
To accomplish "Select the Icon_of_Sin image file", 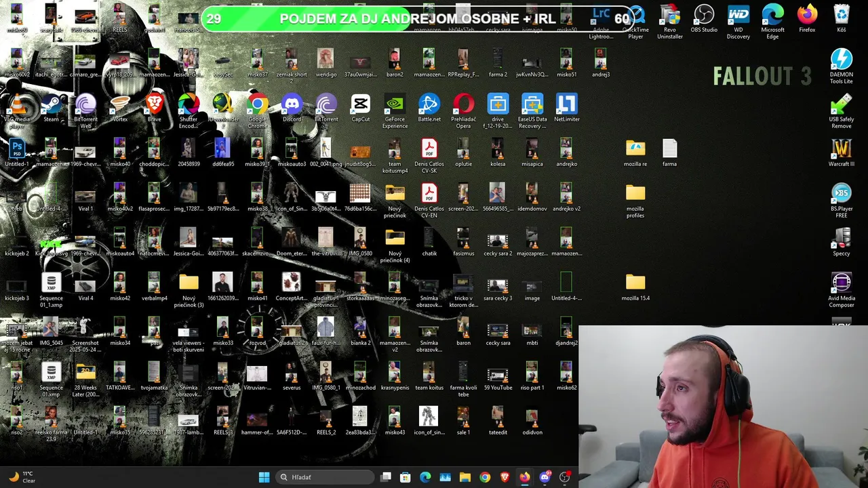I will [x=292, y=198].
